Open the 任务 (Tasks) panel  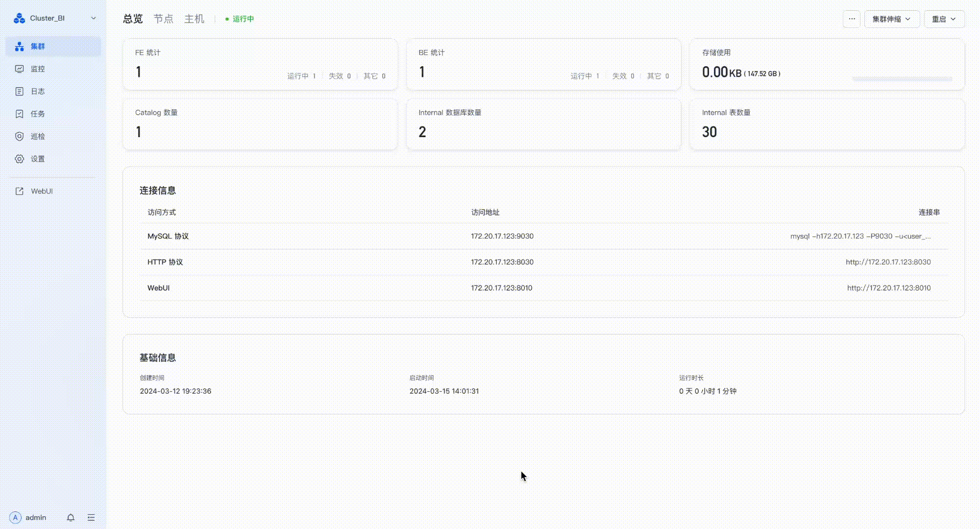pos(37,114)
